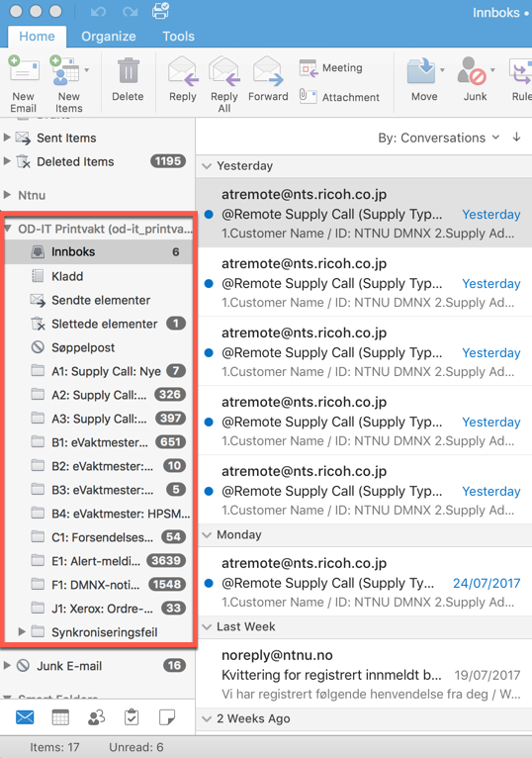The height and width of the screenshot is (758, 532).
Task: Open folder B3: eVaktmester
Action: tap(99, 490)
